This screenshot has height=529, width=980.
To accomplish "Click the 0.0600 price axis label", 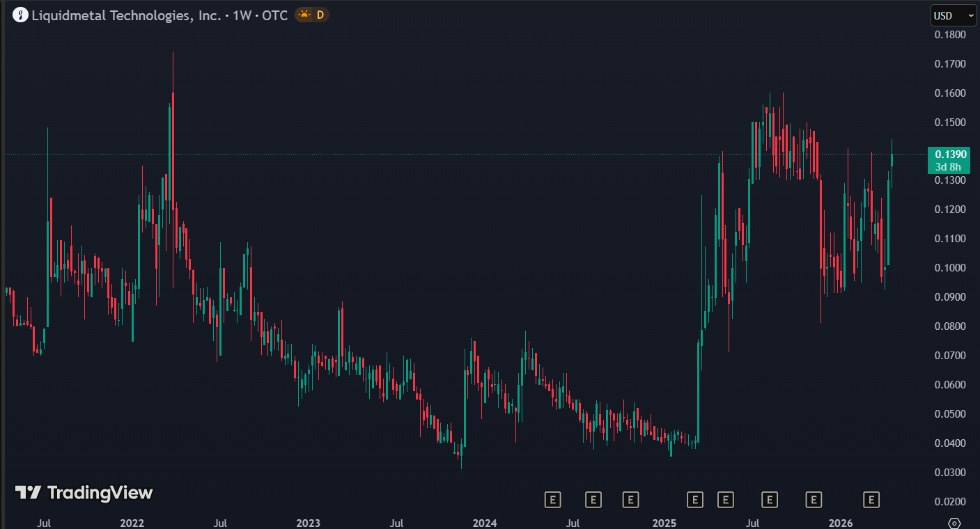I will point(950,385).
